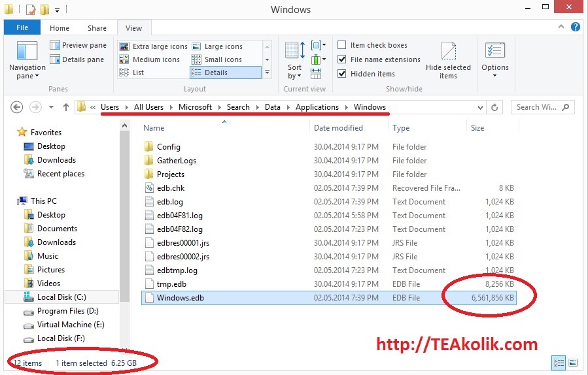Screen dimensions: 588x375
Task: Click Size all columns to fit icon
Action: pyautogui.click(x=316, y=73)
